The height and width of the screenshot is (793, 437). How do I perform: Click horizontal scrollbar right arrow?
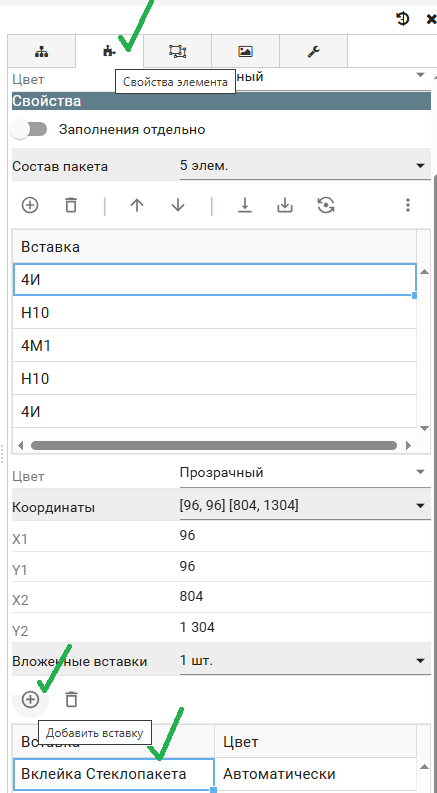(409, 446)
